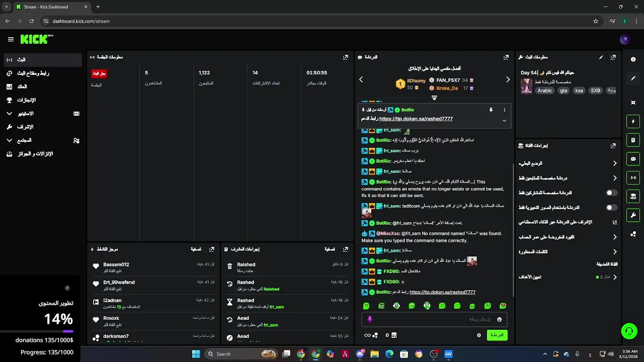Insert the heart-eyes emote in quick emote row
This screenshot has width=644, height=362.
(503, 306)
